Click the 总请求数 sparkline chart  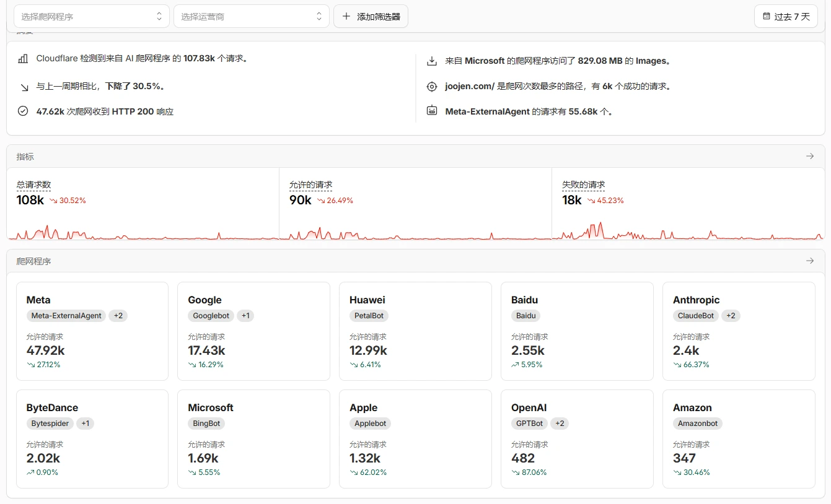[x=143, y=231]
